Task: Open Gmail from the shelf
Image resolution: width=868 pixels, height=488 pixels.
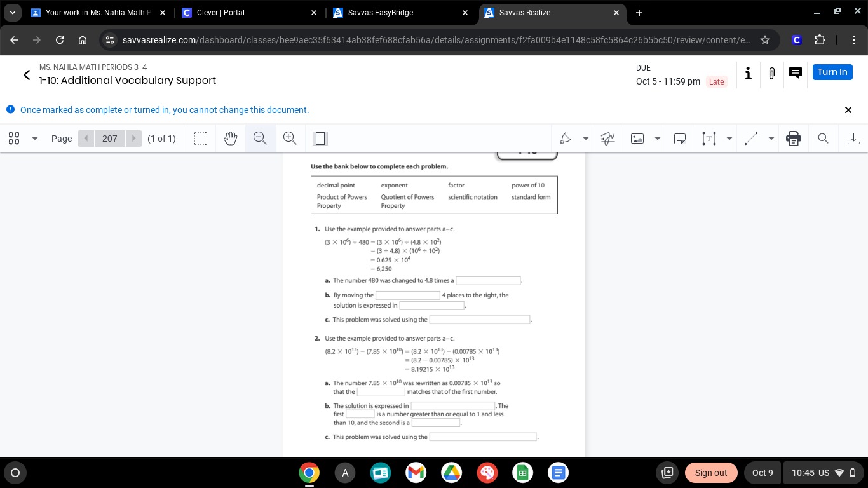Action: point(416,472)
